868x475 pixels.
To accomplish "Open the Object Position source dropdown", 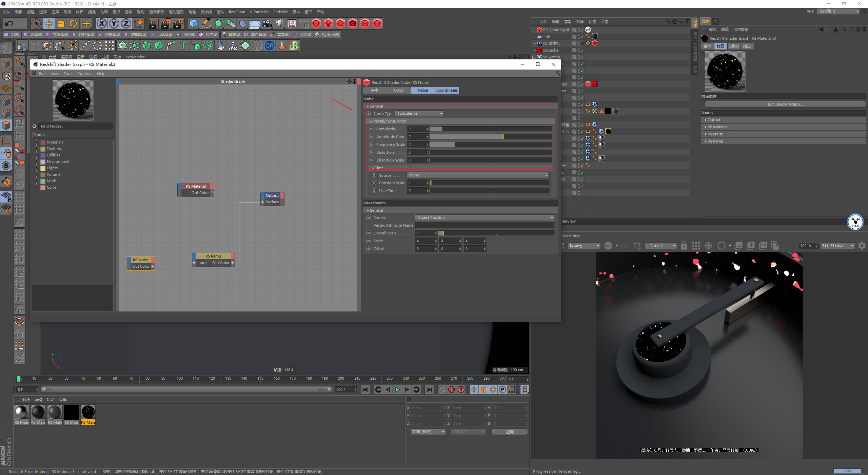I will (485, 217).
